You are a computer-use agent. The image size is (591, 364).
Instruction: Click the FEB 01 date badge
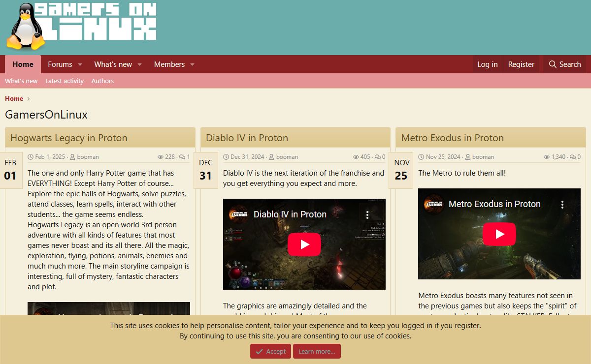[x=11, y=170]
